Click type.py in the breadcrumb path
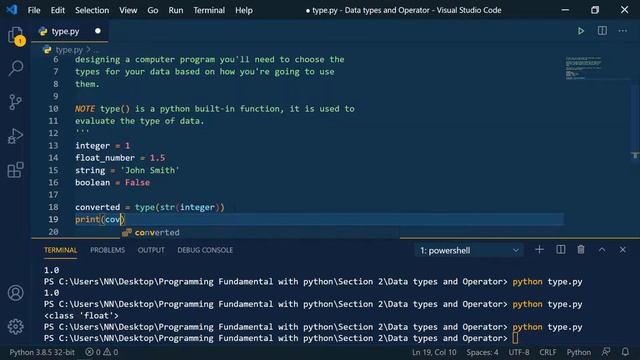Screen dimensions: 640x360 click(x=69, y=50)
